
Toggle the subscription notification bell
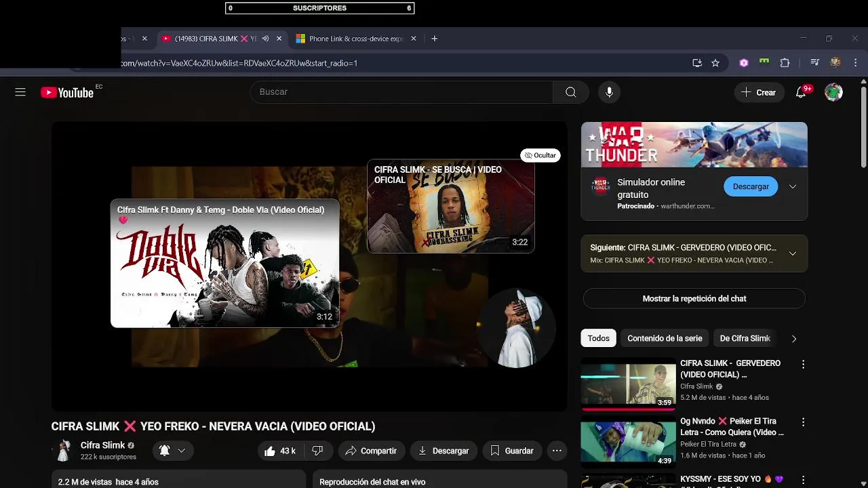[x=164, y=451]
